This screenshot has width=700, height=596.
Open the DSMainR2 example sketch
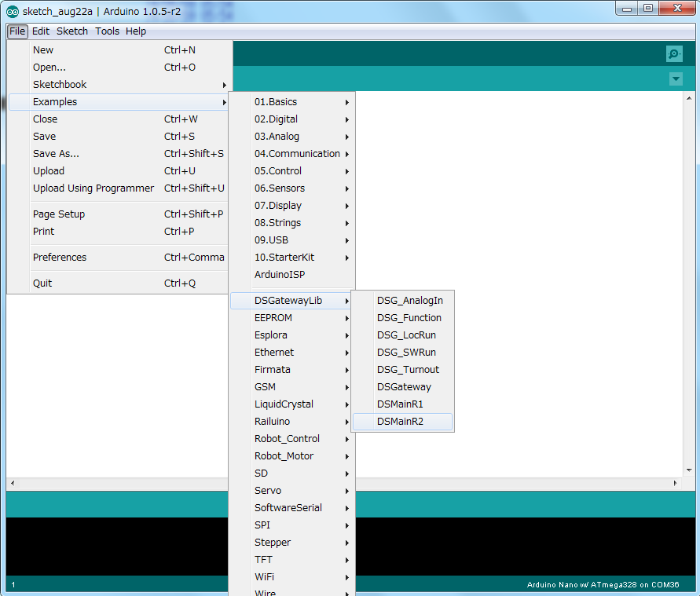[403, 422]
